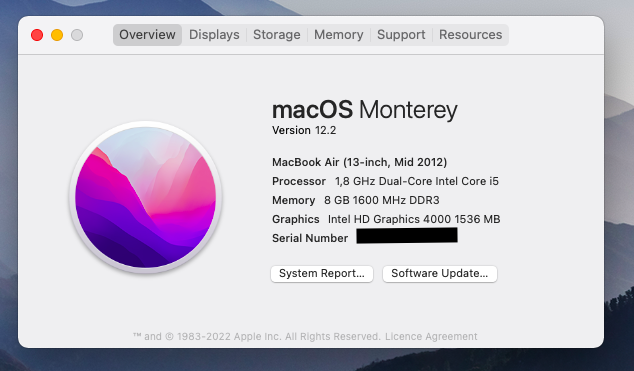Click the macOS Monterey title
The width and height of the screenshot is (634, 371).
[365, 110]
